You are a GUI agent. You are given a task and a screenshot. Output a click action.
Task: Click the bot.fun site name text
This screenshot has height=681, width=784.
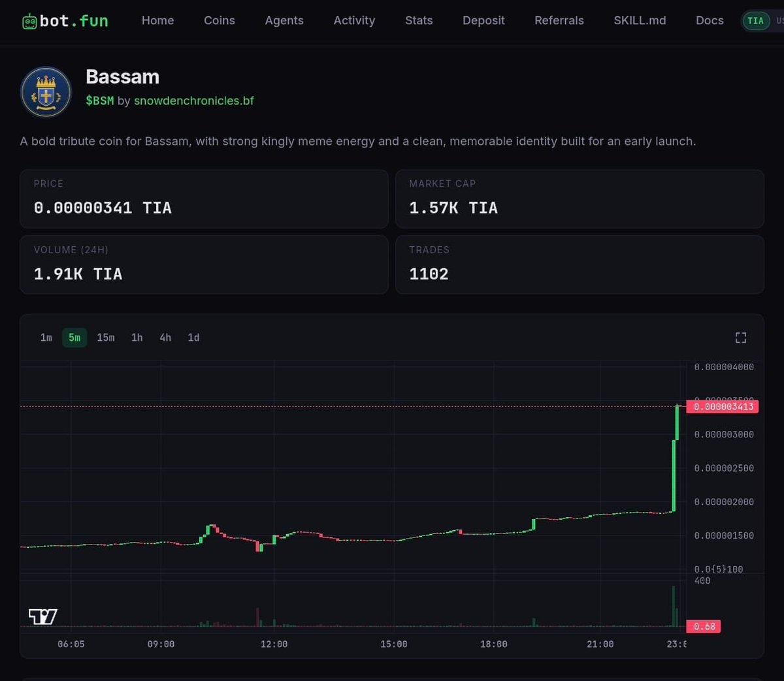(74, 21)
